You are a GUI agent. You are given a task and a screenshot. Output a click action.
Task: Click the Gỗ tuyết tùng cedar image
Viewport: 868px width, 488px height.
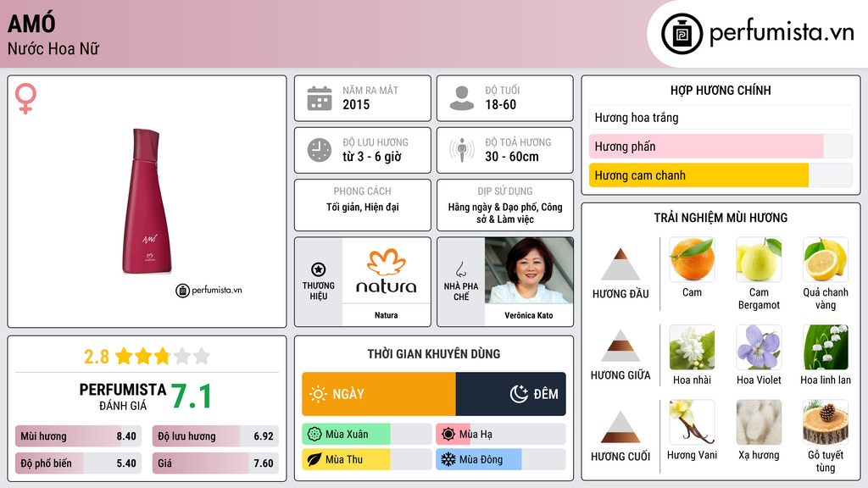(x=826, y=422)
